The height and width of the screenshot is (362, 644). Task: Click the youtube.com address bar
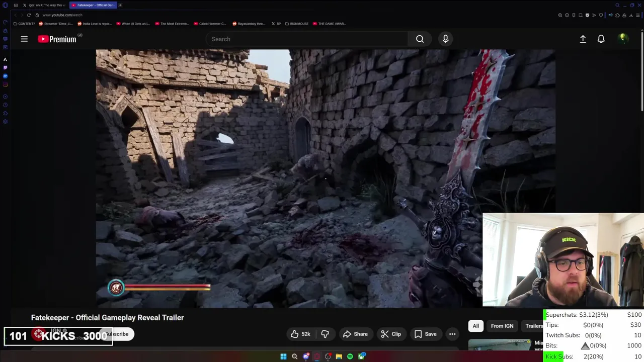pyautogui.click(x=62, y=15)
